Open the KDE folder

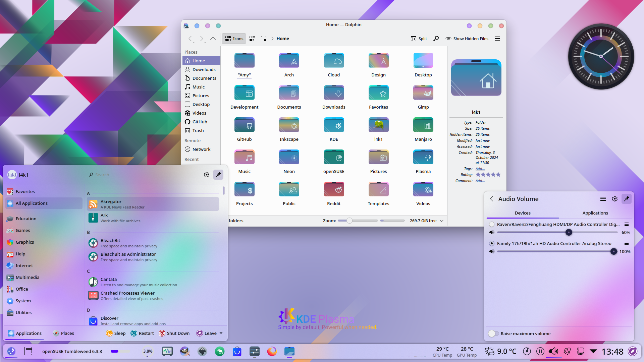coord(334,130)
